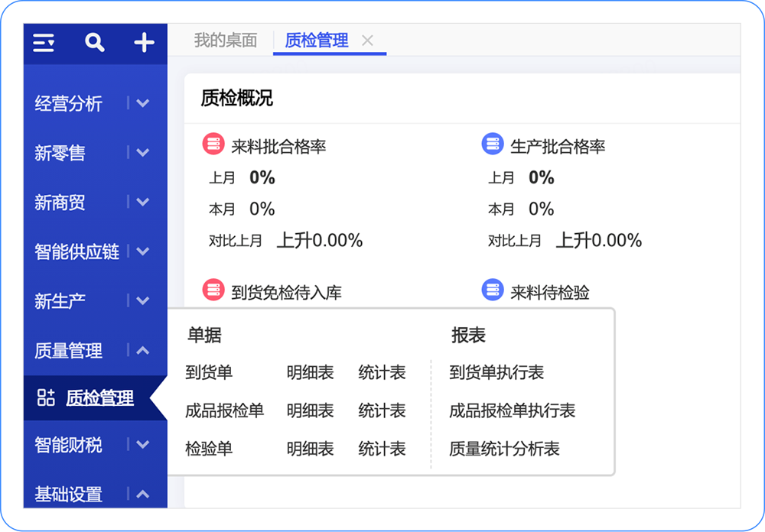765x532 pixels.
Task: Click 上升0.00% under 来料批合格率
Action: (320, 241)
